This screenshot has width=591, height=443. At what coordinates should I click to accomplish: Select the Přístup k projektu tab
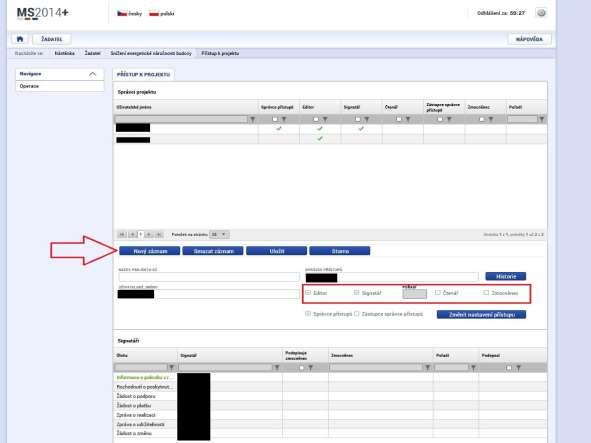click(x=144, y=75)
